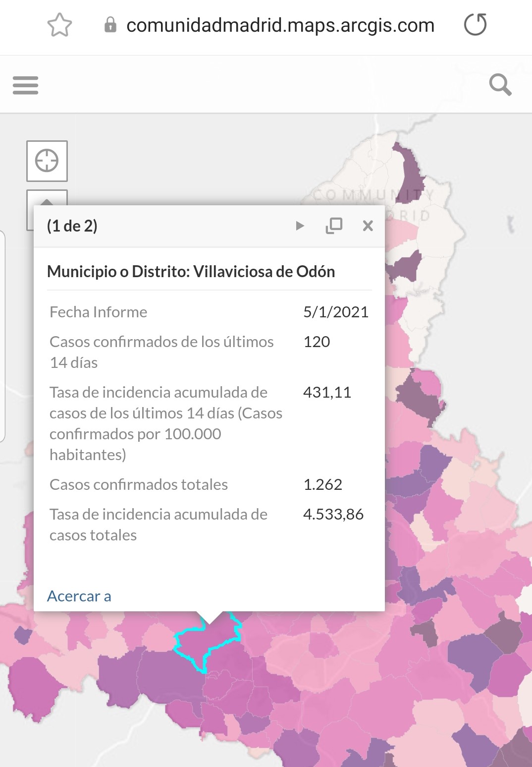Click the total confirmed cases value 1.262
The image size is (532, 767).
[322, 484]
